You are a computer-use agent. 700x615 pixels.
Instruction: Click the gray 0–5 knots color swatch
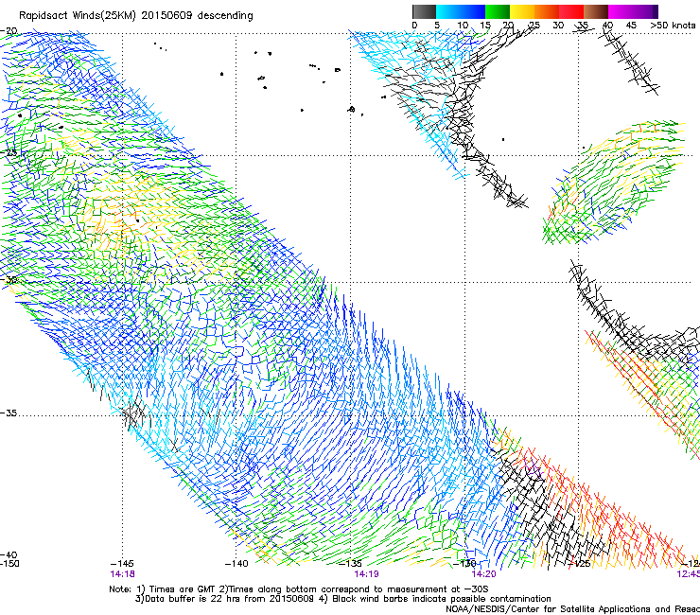pos(424,11)
